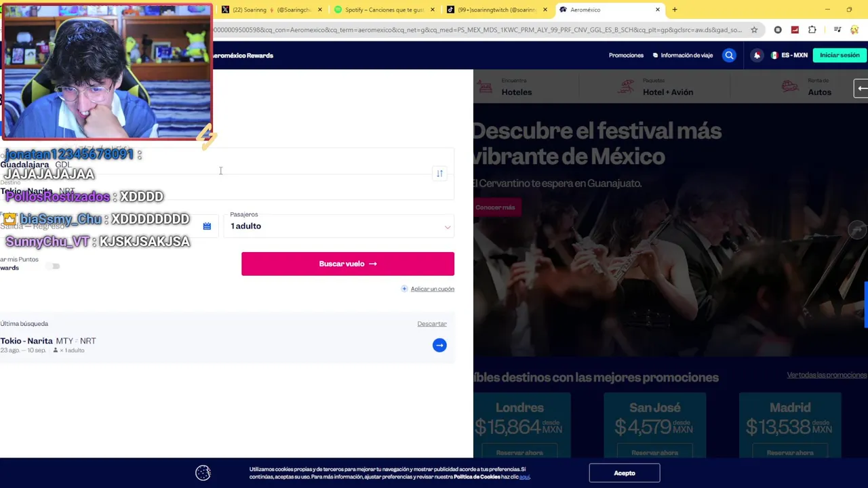Open Política de Cookies link
This screenshot has height=488, width=868.
[x=477, y=477]
